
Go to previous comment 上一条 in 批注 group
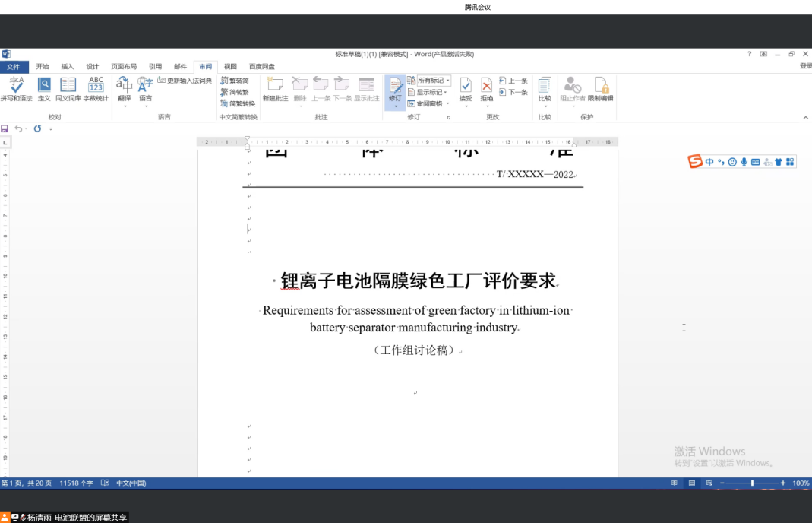coord(321,89)
